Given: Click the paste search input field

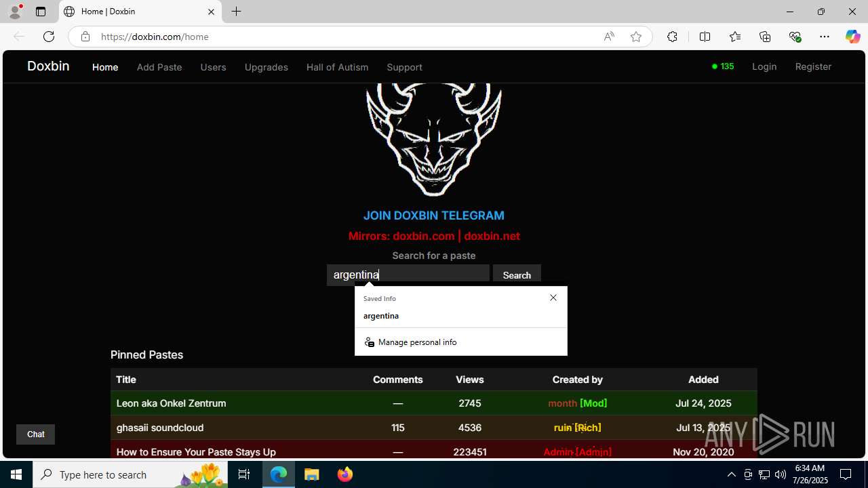Looking at the screenshot, I should tap(408, 274).
